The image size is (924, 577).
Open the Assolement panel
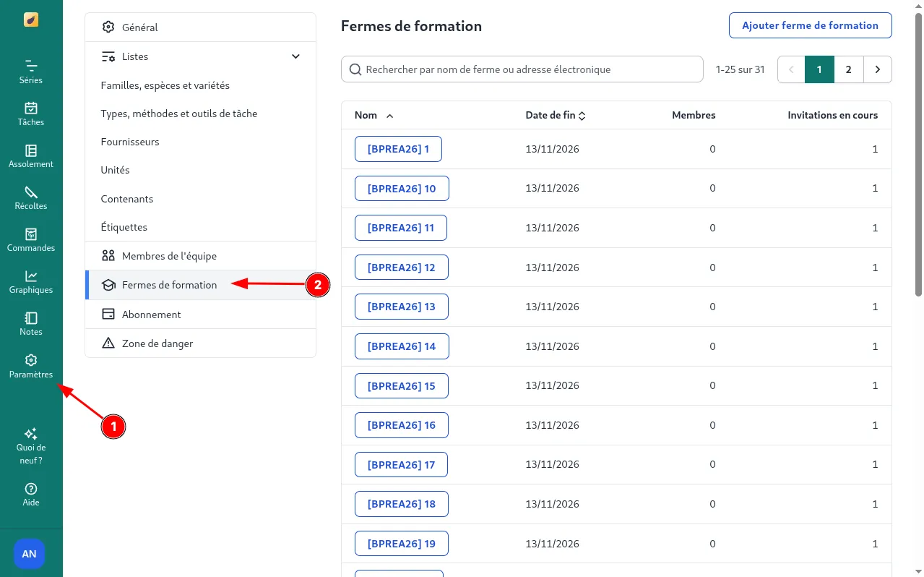(31, 155)
